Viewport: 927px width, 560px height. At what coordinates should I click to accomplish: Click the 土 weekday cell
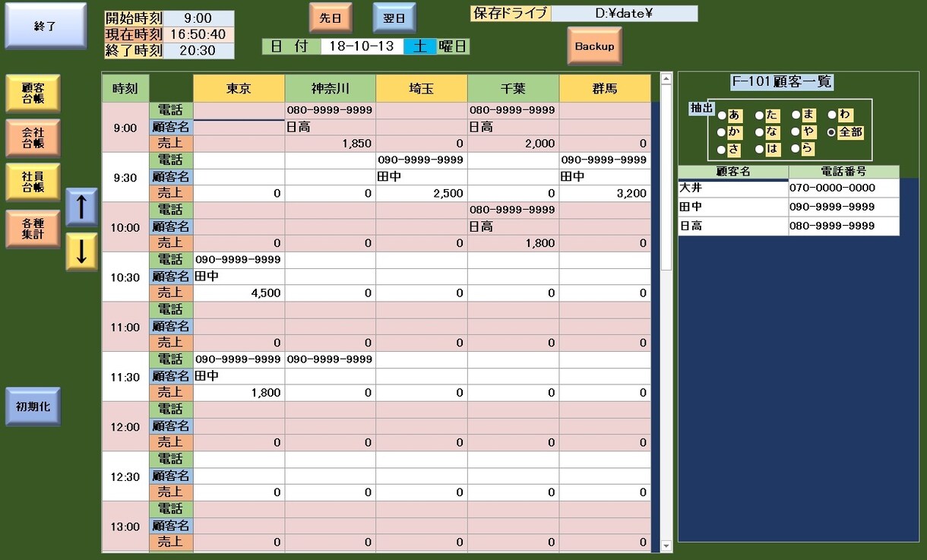coord(420,46)
